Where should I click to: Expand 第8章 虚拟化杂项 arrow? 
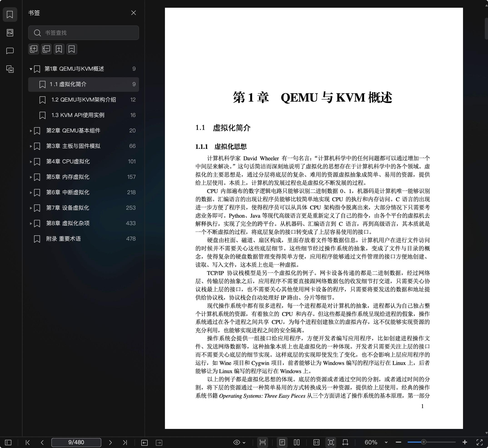pos(31,224)
